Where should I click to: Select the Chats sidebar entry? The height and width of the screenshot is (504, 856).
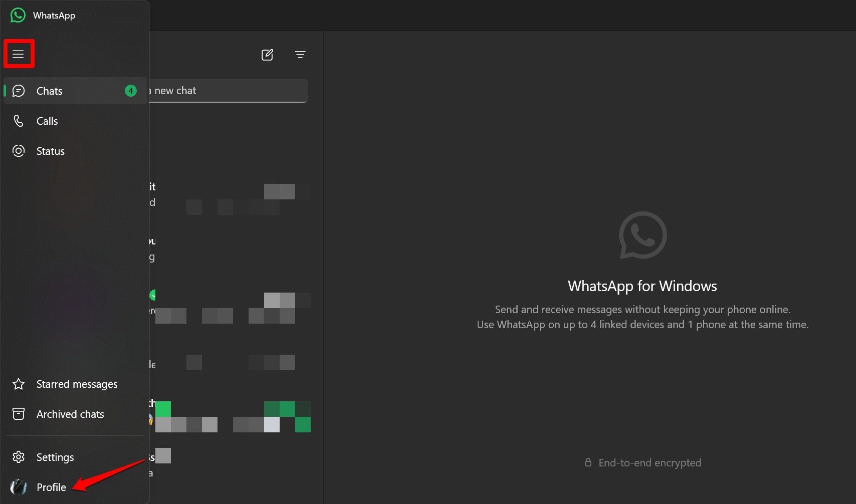coord(49,91)
